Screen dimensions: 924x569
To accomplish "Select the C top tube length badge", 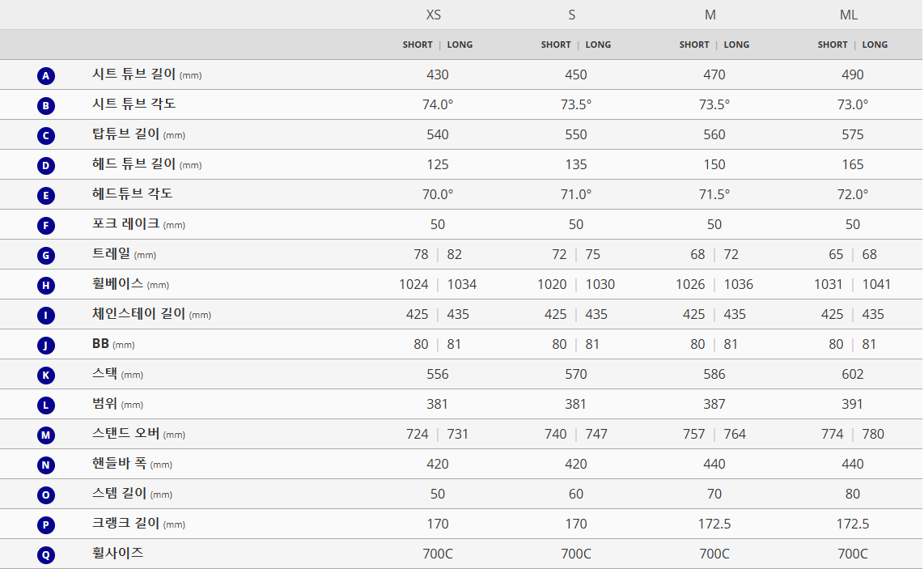I will [45, 136].
